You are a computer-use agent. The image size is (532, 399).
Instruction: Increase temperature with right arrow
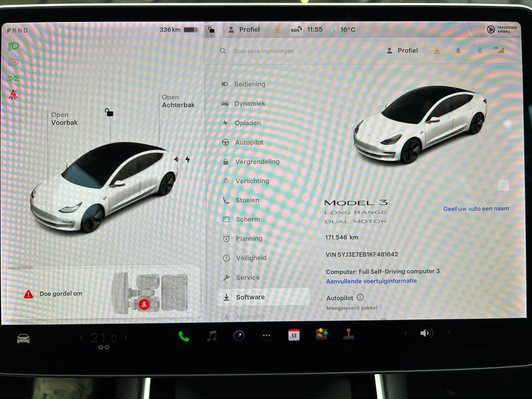(x=126, y=338)
